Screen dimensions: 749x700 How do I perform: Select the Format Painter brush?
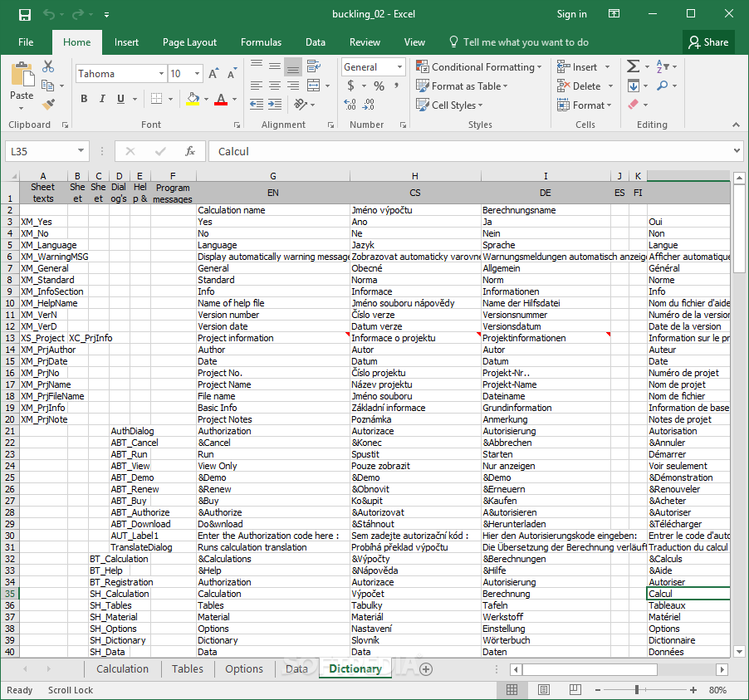point(48,104)
